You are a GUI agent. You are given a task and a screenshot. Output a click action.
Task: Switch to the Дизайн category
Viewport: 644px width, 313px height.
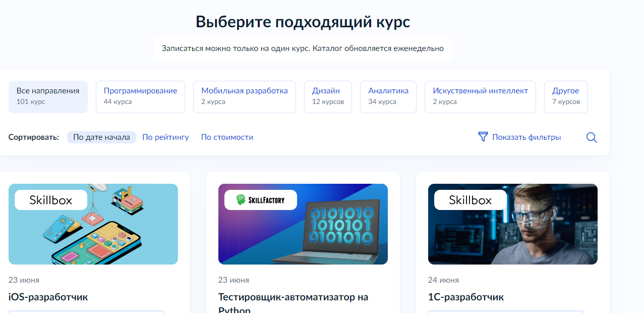(x=328, y=96)
